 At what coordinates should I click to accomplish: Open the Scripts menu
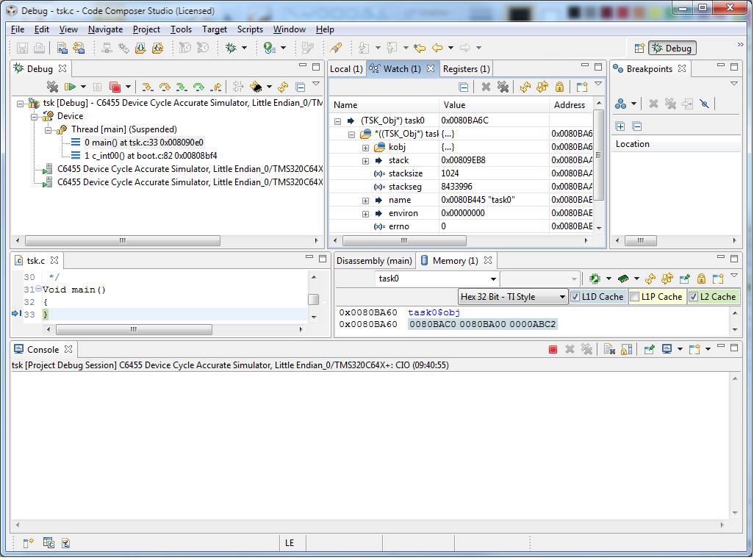[250, 29]
